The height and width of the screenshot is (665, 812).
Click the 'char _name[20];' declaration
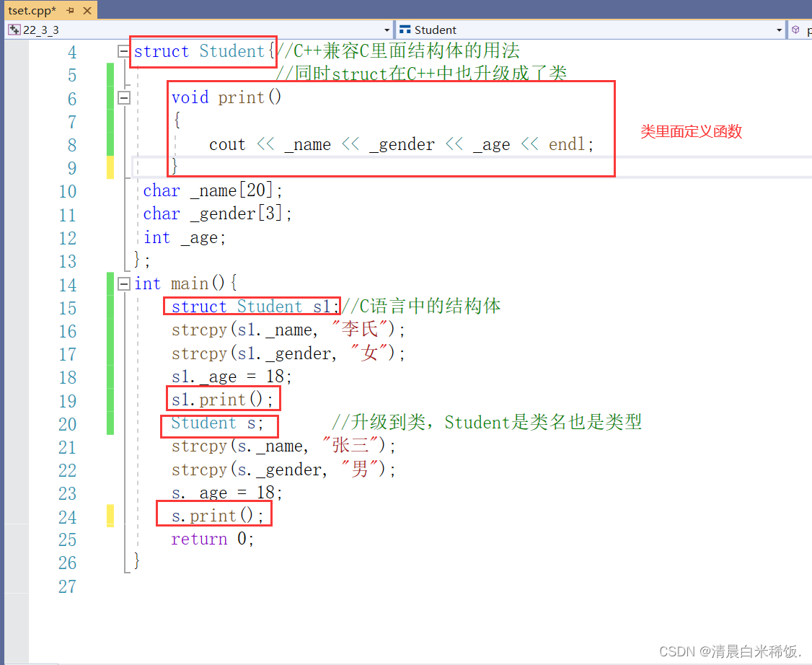[213, 190]
